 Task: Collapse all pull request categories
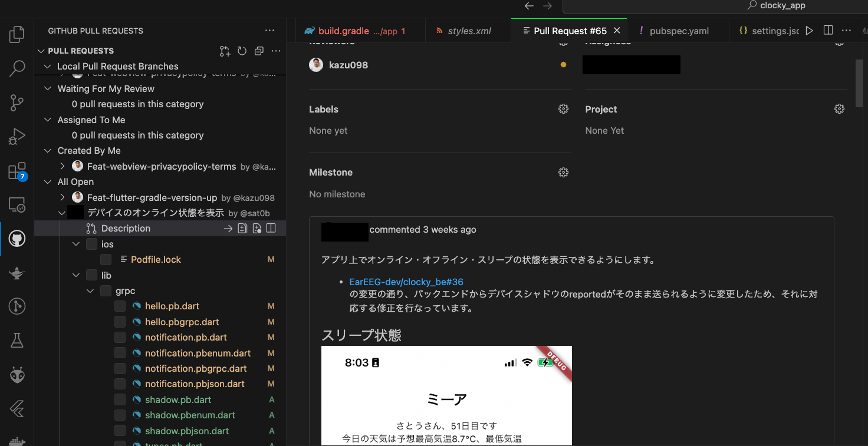click(259, 51)
